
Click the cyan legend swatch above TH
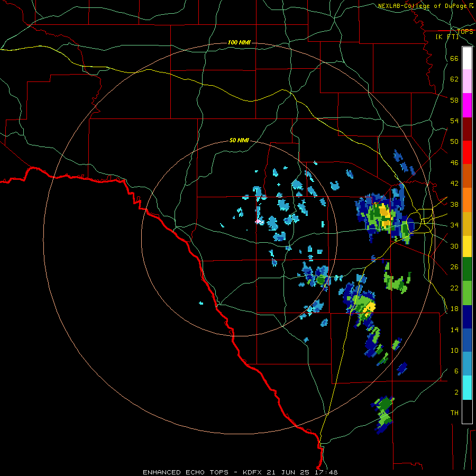coord(467,388)
